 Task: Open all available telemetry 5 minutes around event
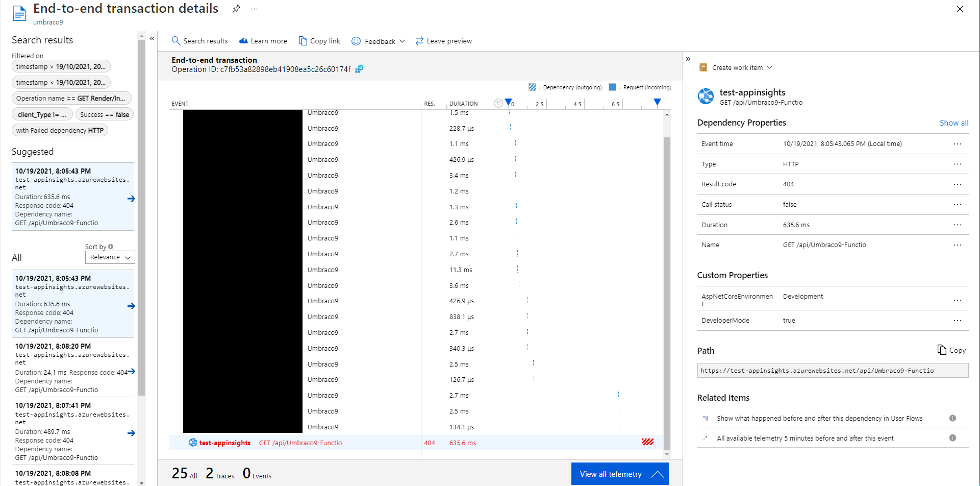click(805, 438)
